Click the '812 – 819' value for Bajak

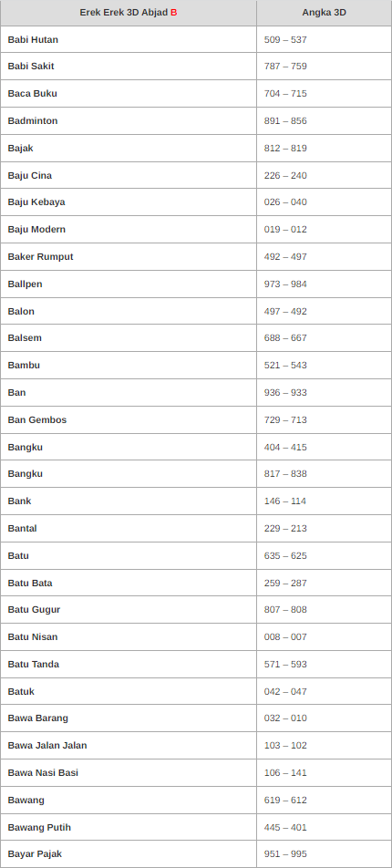point(285,149)
